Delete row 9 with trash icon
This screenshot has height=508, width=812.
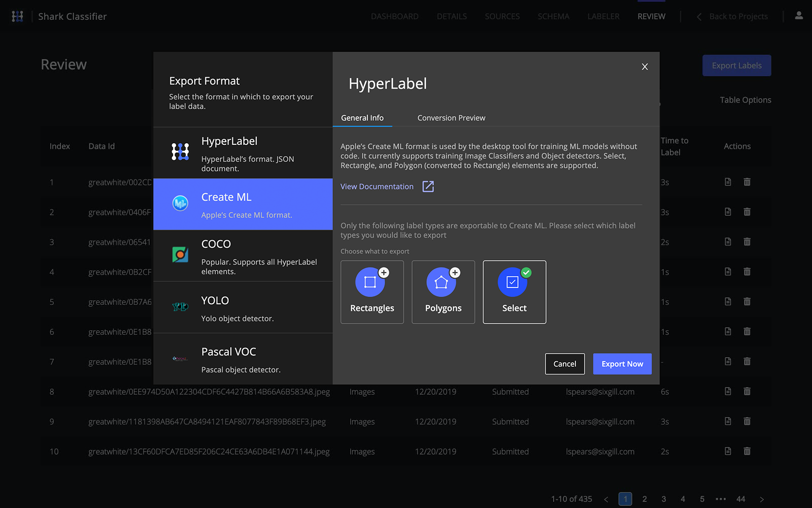(747, 421)
